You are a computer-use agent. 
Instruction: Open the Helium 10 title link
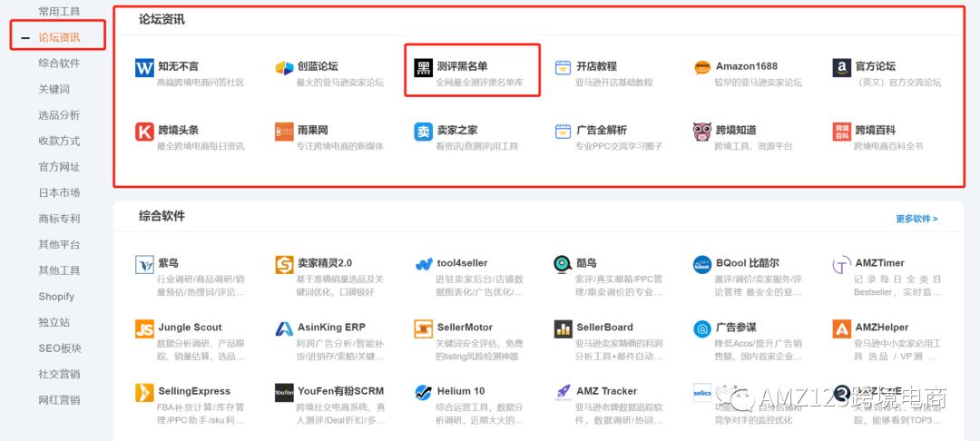click(461, 391)
